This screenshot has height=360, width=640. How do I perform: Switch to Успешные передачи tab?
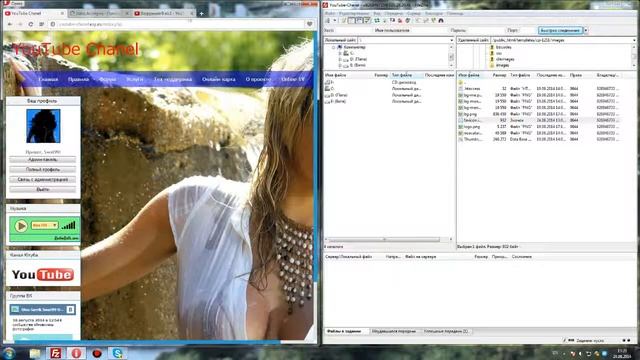tap(446, 331)
